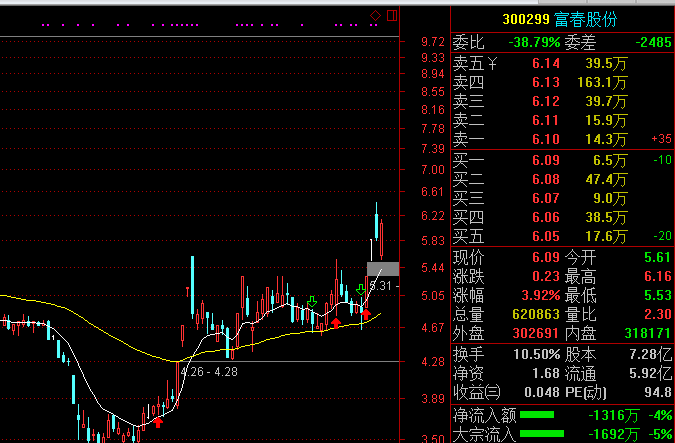This screenshot has height=443, width=675.
Task: Click the left green down arrow signal
Action: pyautogui.click(x=313, y=300)
